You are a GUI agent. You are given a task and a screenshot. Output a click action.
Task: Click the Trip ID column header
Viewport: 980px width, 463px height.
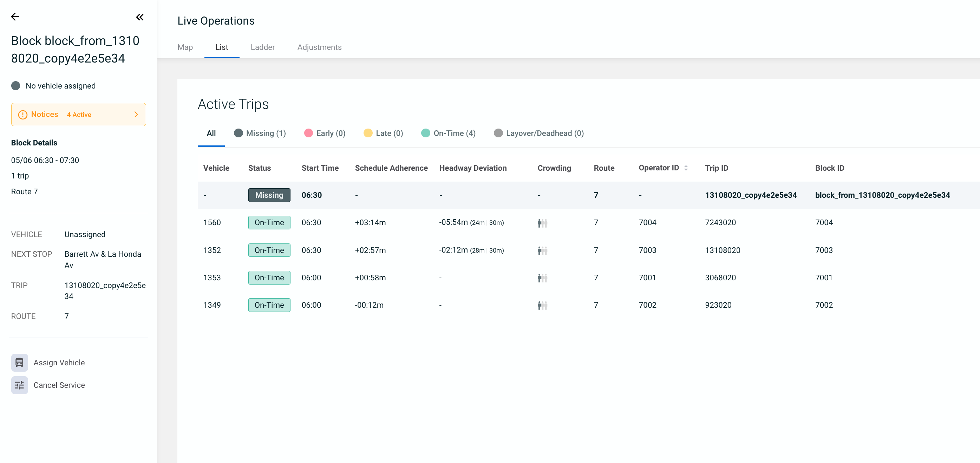pyautogui.click(x=717, y=168)
